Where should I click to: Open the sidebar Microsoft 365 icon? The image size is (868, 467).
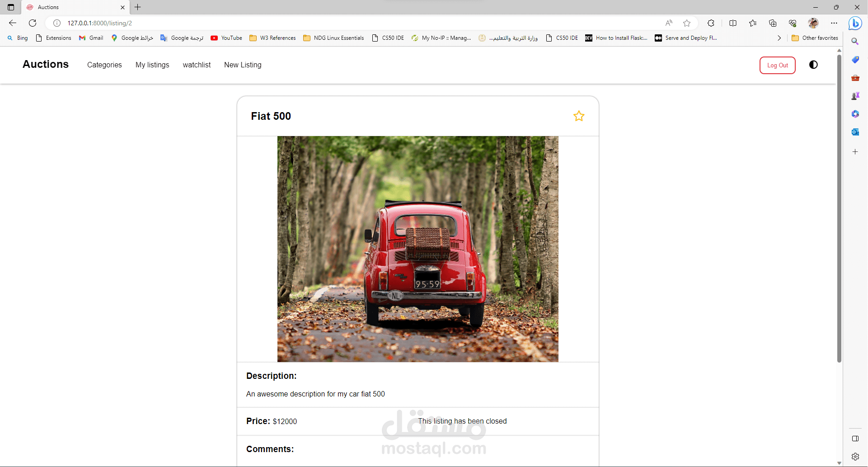[x=855, y=114]
